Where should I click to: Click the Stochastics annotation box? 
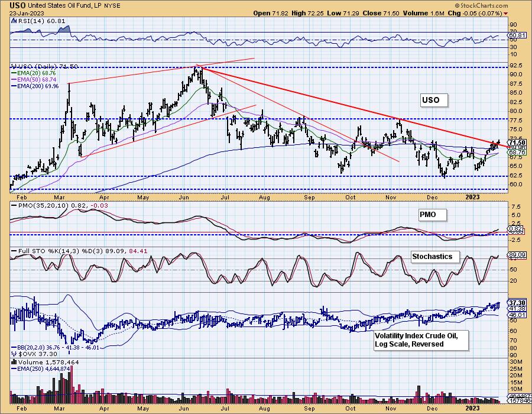tap(435, 257)
